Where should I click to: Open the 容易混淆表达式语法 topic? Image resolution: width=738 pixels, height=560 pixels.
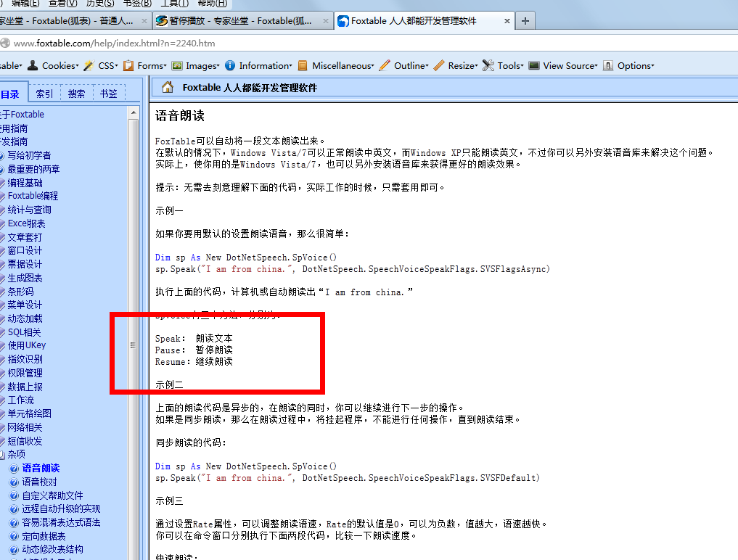61,522
